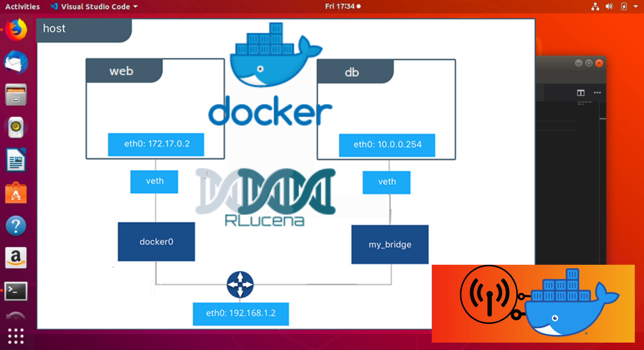This screenshot has height=350, width=644.
Task: Click the 'eth0: 10.0.0.254' label
Action: (387, 145)
